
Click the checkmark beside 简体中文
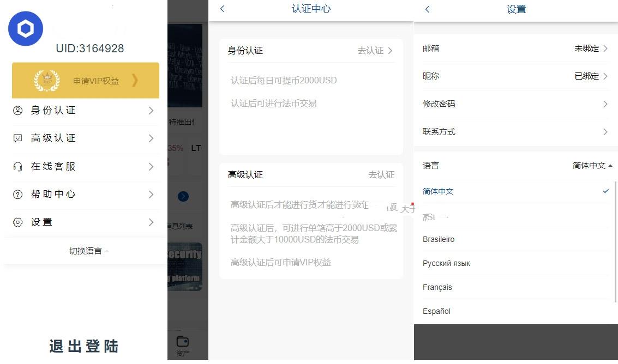point(606,191)
